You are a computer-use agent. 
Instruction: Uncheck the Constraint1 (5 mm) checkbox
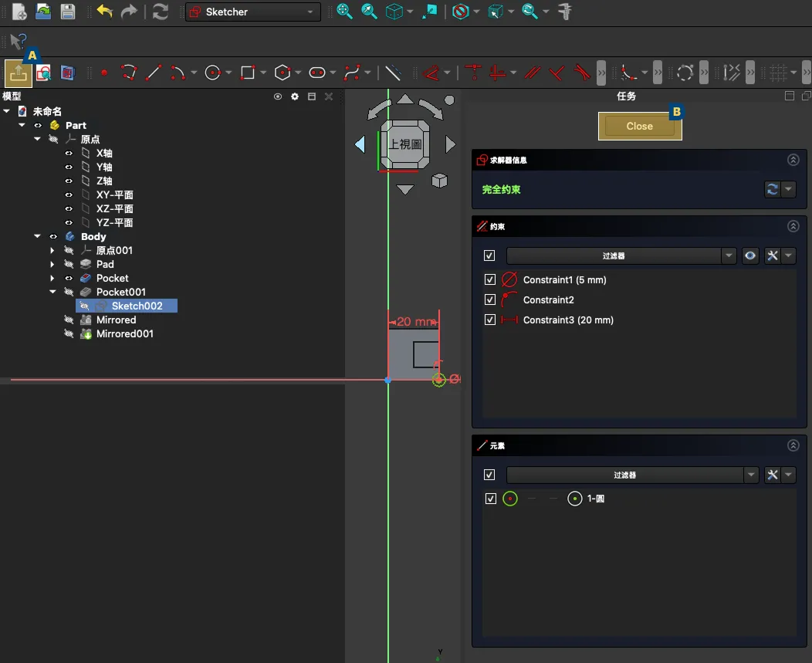(489, 279)
